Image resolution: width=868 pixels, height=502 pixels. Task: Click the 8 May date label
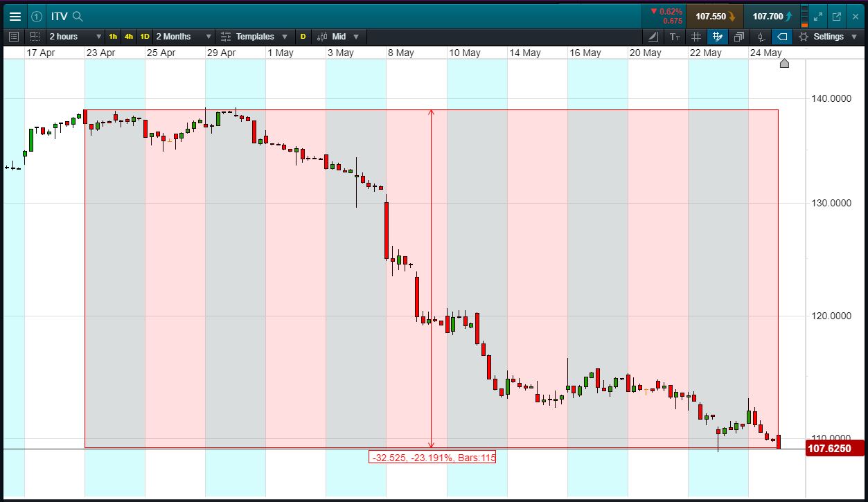(x=400, y=53)
